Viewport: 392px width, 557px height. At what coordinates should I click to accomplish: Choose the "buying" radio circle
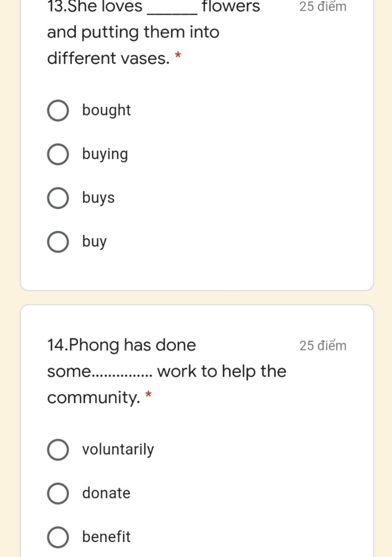[58, 155]
